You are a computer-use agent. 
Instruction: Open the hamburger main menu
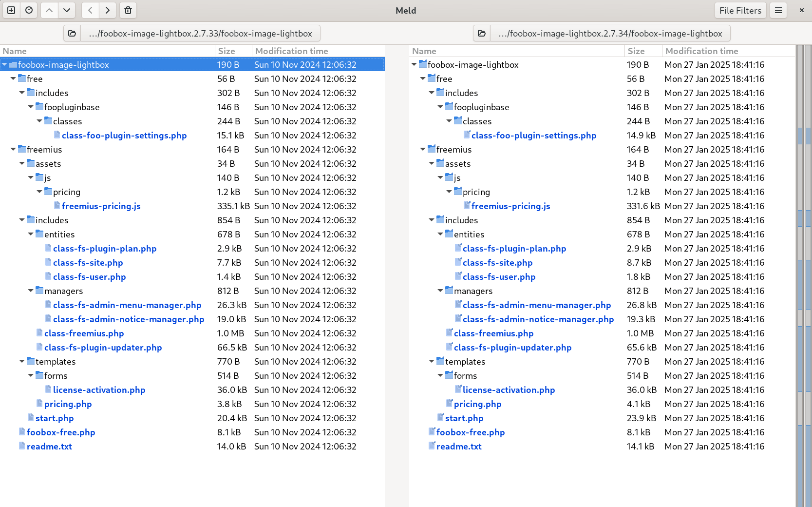[x=778, y=10]
